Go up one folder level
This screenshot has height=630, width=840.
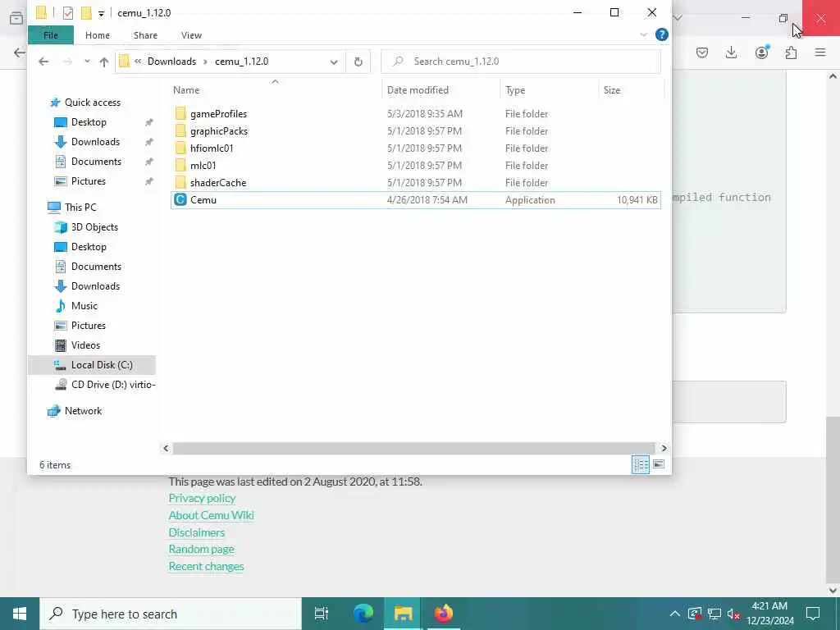[x=104, y=62]
